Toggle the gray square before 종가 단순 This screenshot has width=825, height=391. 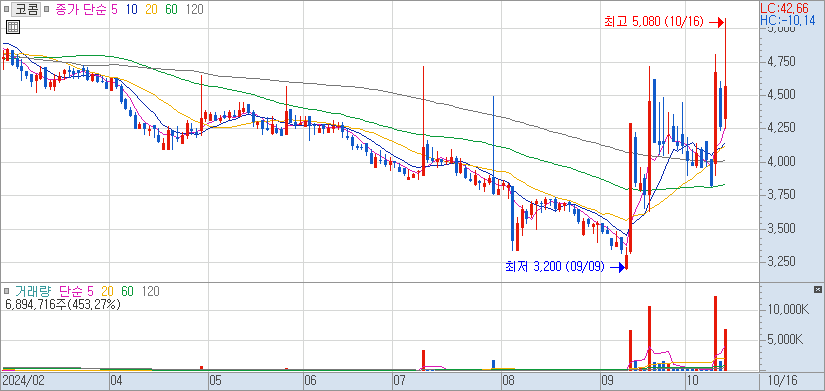[46, 9]
